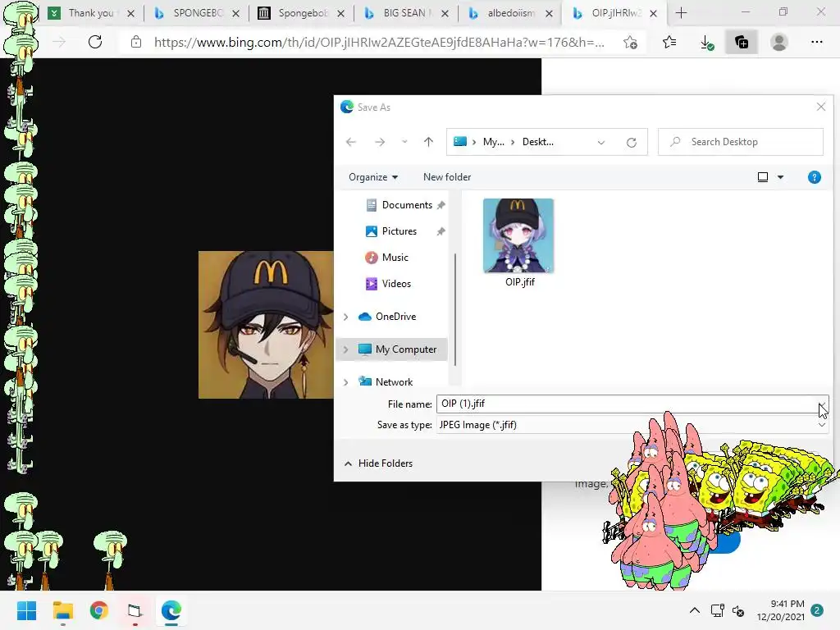840x630 pixels.
Task: Open view options dropdown arrow
Action: coord(781,177)
